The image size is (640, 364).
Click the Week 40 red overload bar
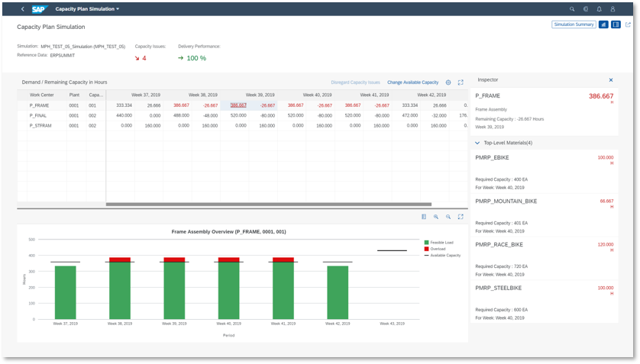(x=229, y=260)
